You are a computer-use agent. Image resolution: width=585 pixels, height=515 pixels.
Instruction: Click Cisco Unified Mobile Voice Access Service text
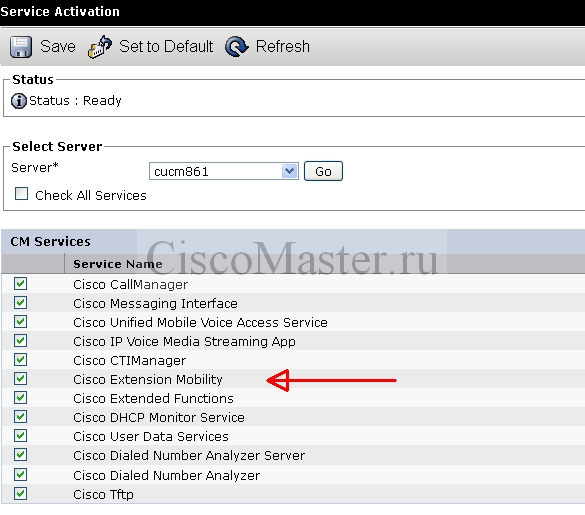point(200,323)
